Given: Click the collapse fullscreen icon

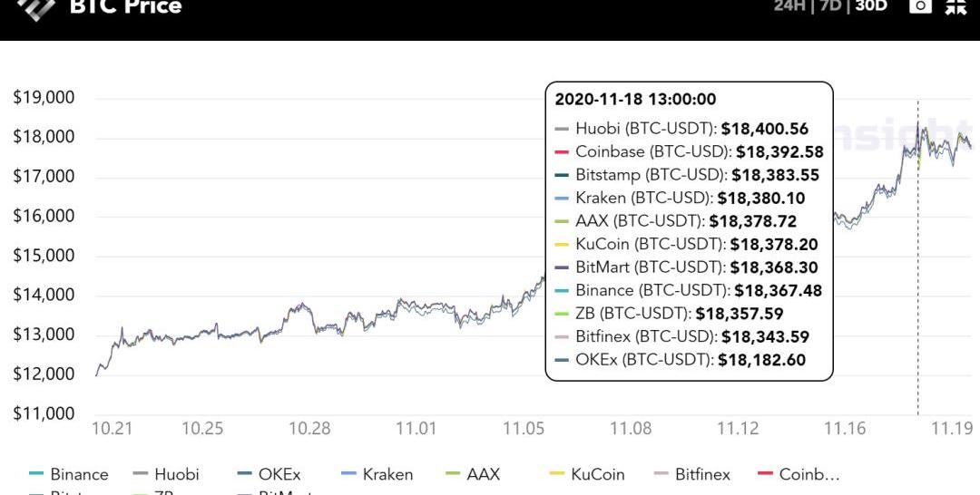Looking at the screenshot, I should [955, 6].
